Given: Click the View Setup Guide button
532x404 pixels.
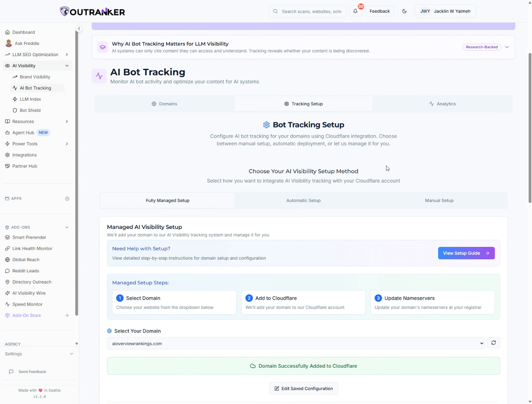Looking at the screenshot, I should coord(466,253).
